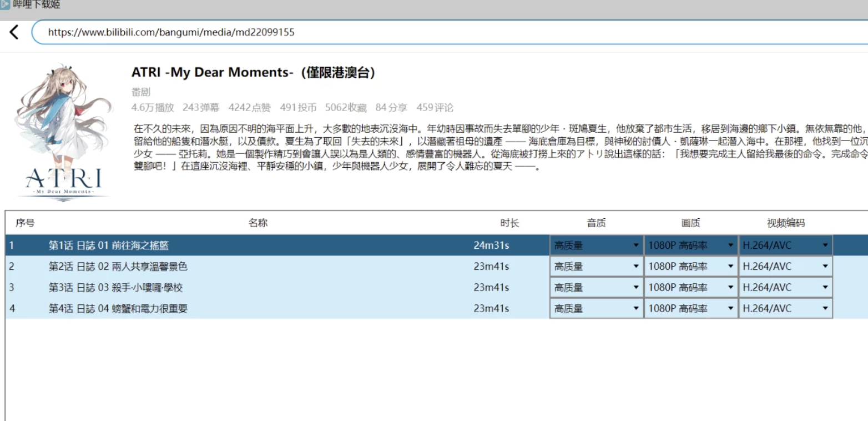Click the 84分享 shares count

391,108
